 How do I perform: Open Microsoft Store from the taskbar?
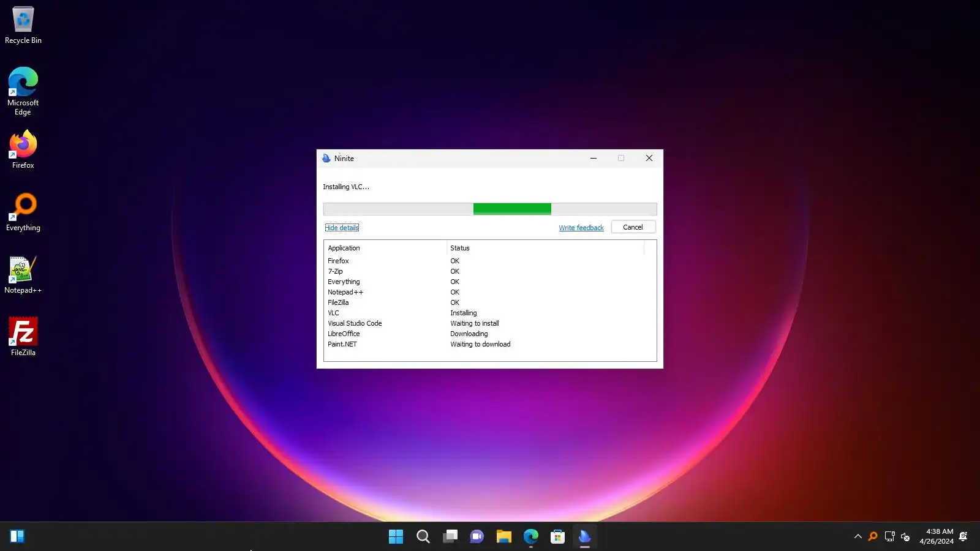[558, 537]
